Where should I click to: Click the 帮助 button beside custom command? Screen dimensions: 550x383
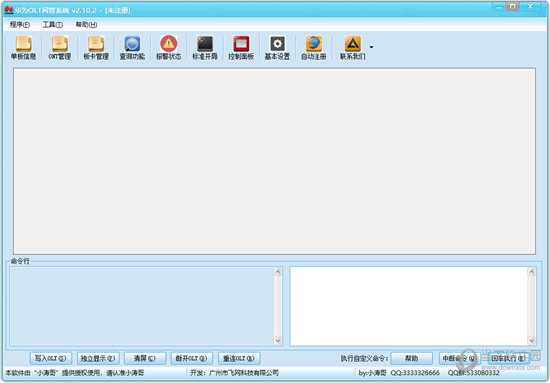click(411, 358)
